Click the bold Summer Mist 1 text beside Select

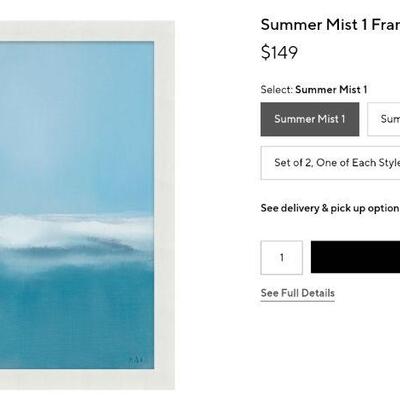click(x=331, y=89)
